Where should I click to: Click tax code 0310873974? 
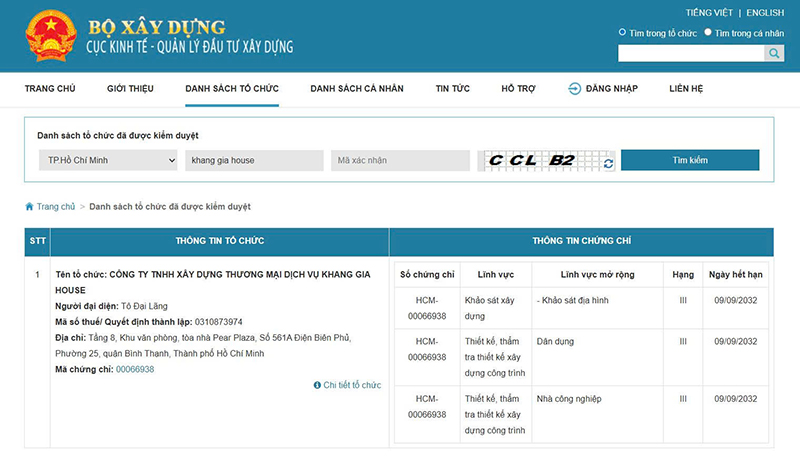pos(218,322)
